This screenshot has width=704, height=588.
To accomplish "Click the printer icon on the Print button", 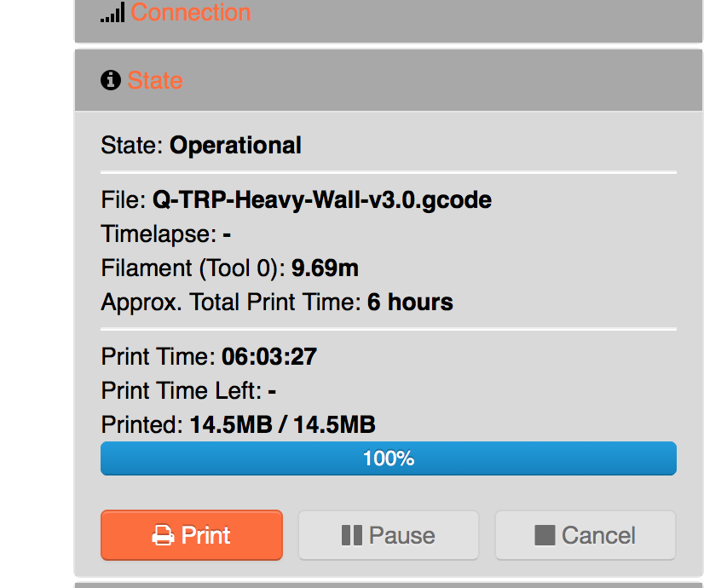I will 162,536.
